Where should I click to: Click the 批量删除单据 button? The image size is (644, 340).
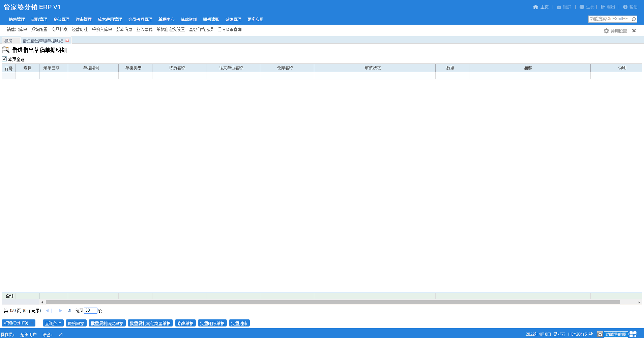point(212,323)
